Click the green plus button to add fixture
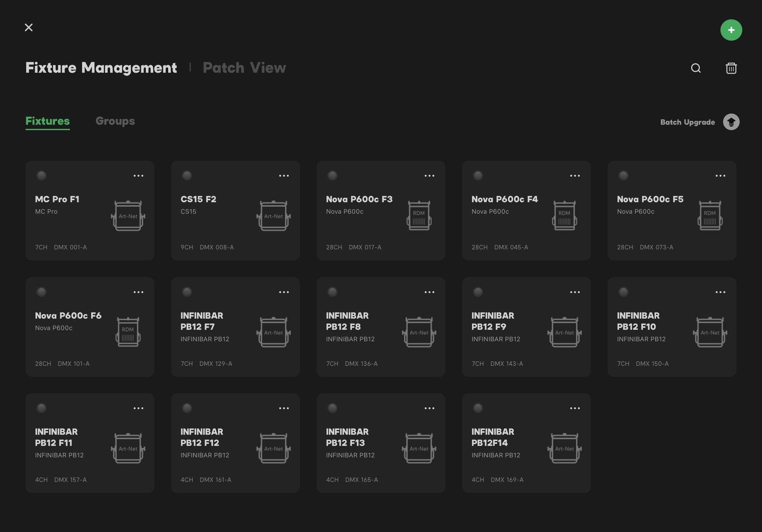 (731, 30)
